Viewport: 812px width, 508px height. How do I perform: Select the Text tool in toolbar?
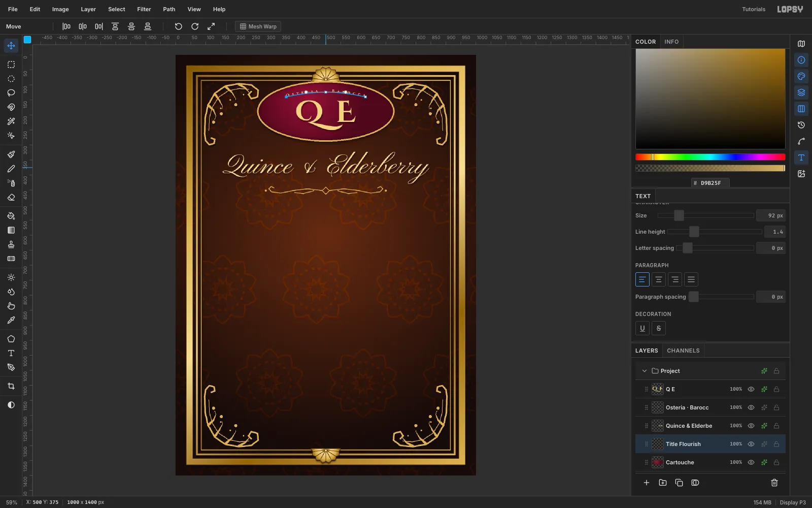[11, 353]
